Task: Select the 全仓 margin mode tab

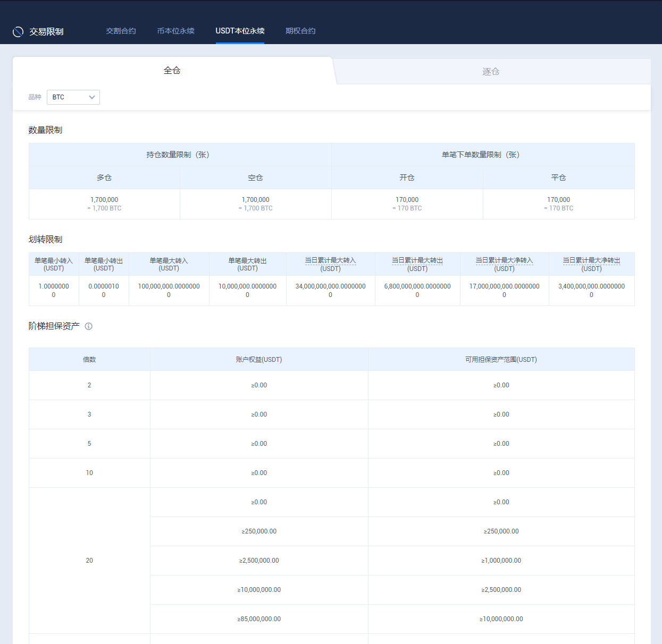Action: (x=172, y=71)
